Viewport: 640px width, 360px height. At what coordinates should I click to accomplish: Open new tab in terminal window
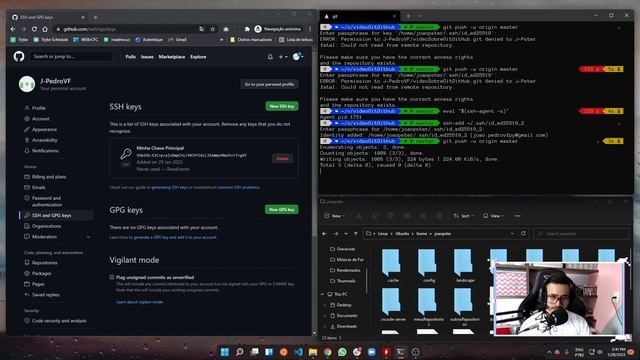coord(408,16)
